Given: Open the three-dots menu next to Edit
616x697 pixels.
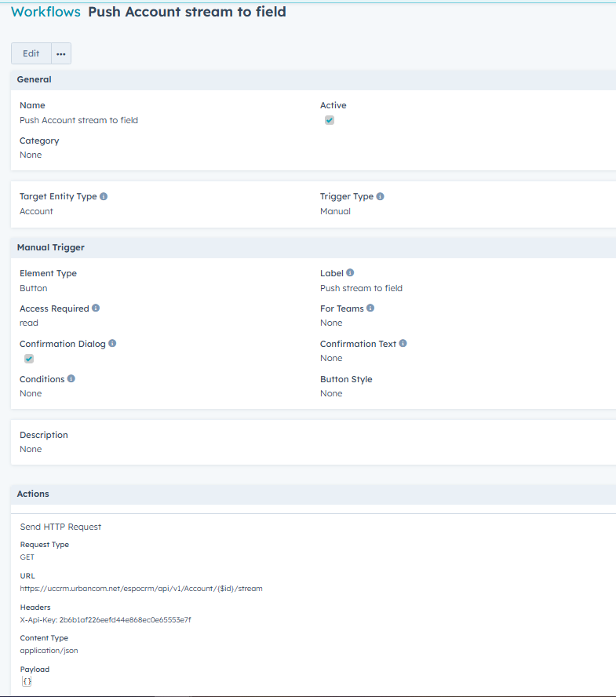Looking at the screenshot, I should tap(61, 53).
